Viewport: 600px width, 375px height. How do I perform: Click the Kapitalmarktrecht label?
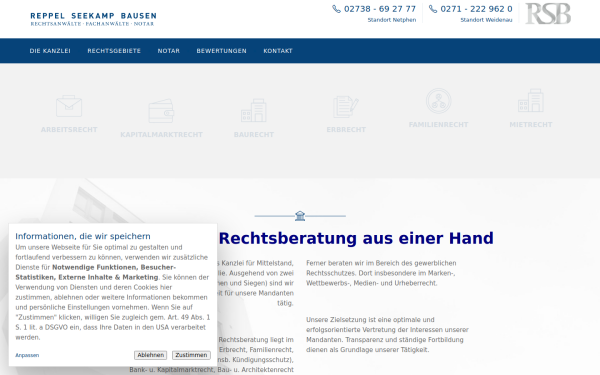point(161,135)
